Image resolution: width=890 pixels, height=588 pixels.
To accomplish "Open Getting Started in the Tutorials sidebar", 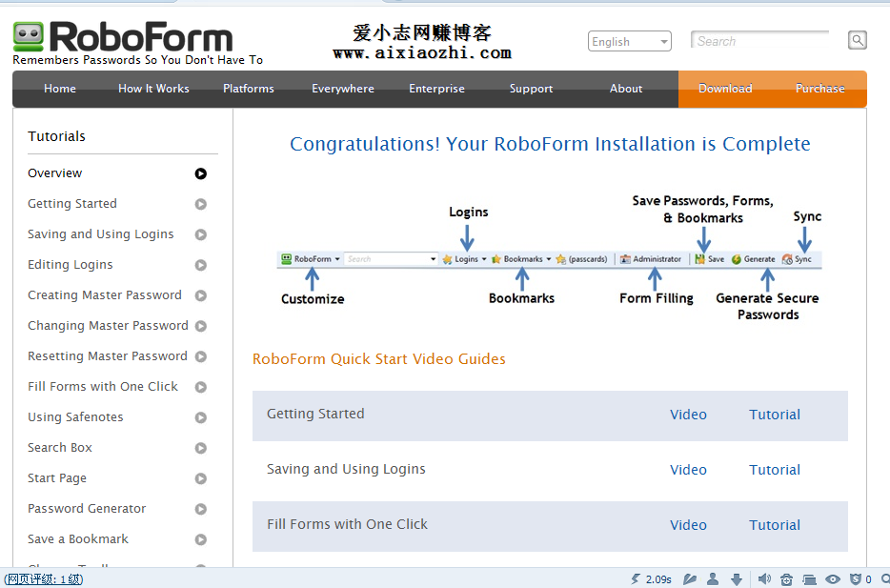I will click(72, 204).
